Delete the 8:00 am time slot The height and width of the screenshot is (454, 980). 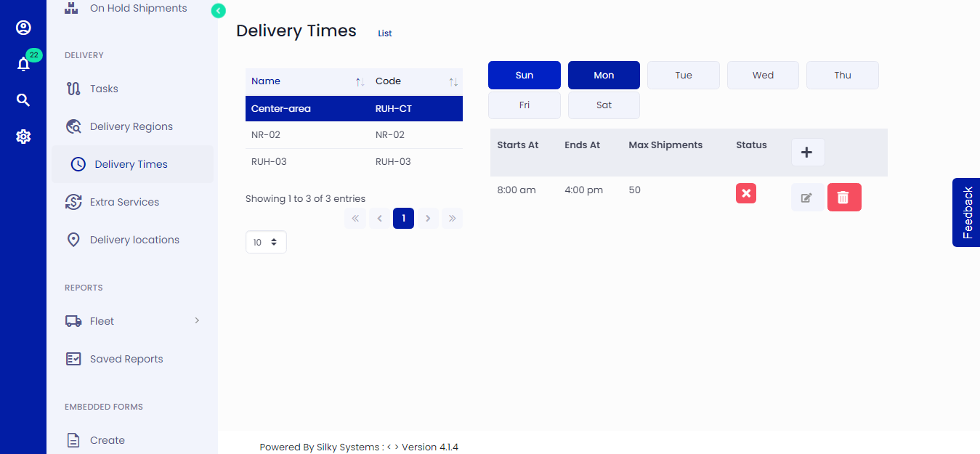[844, 197]
